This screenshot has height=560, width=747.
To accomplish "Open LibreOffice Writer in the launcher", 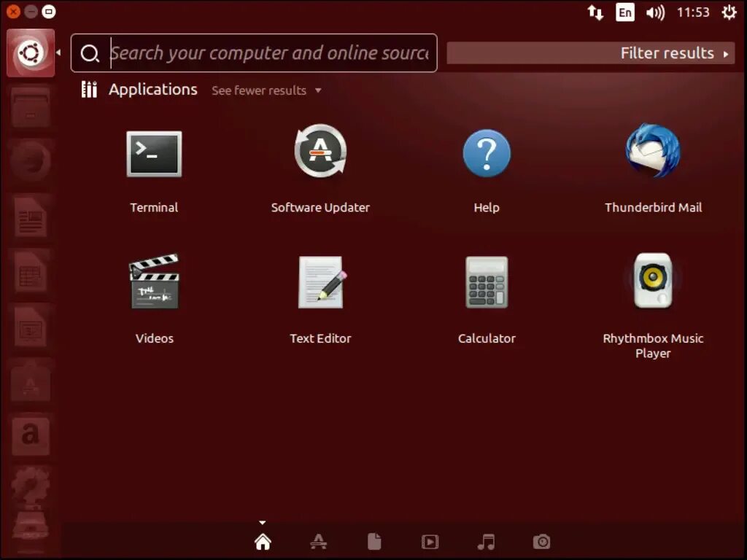I will [31, 217].
